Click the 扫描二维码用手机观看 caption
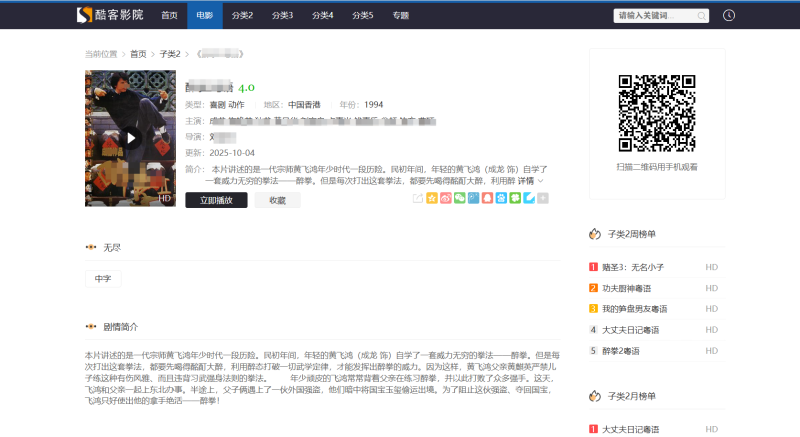This screenshot has height=437, width=800. 657,167
